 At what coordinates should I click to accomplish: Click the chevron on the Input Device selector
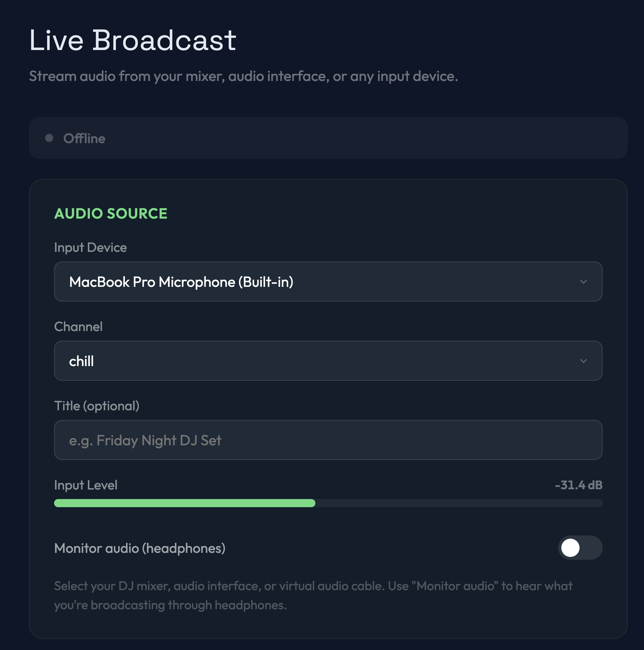[584, 282]
